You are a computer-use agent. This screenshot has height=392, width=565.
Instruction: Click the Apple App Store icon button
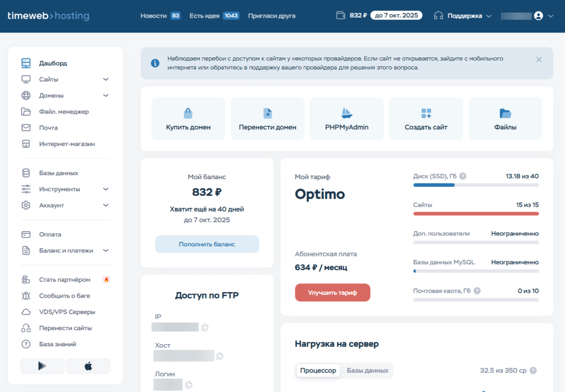coord(88,366)
